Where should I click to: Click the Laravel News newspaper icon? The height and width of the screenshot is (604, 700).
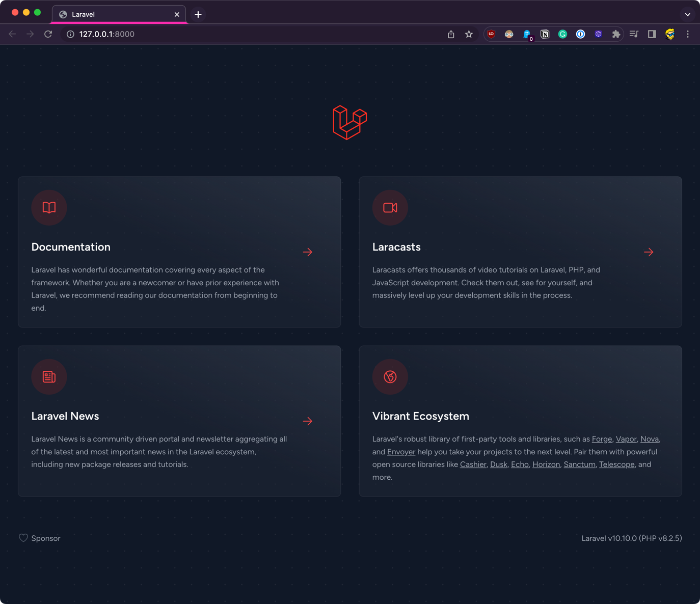(49, 377)
